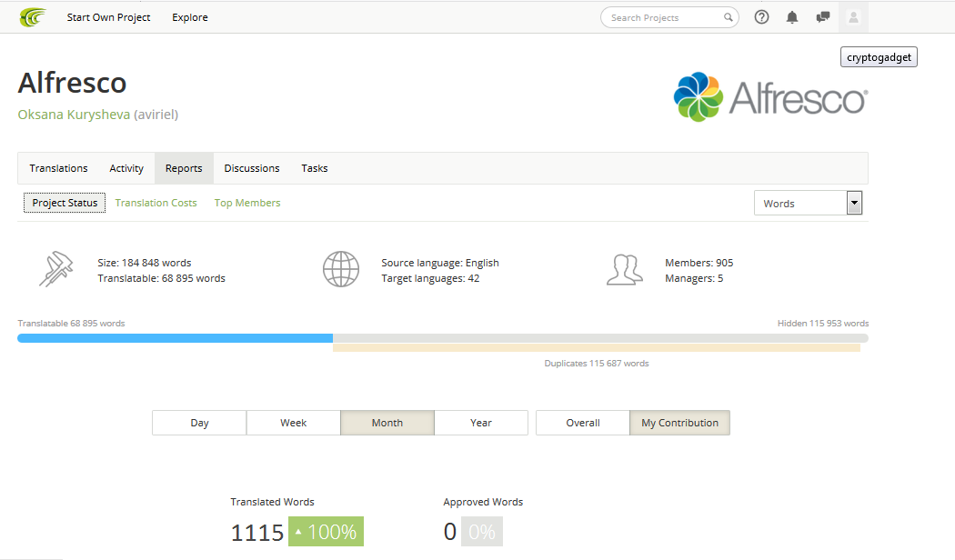The image size is (955, 560).
Task: Click the 'Translated Words' heading
Action: point(272,502)
